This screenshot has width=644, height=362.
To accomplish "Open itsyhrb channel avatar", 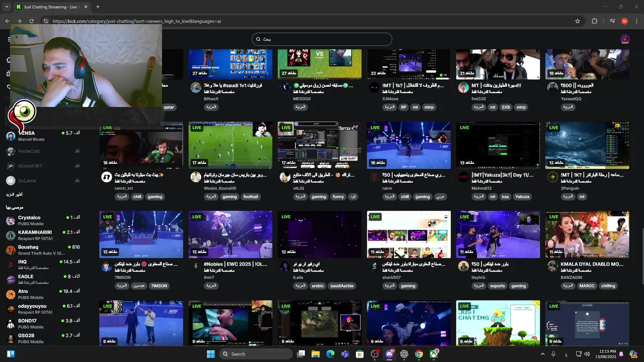I will 463,266.
